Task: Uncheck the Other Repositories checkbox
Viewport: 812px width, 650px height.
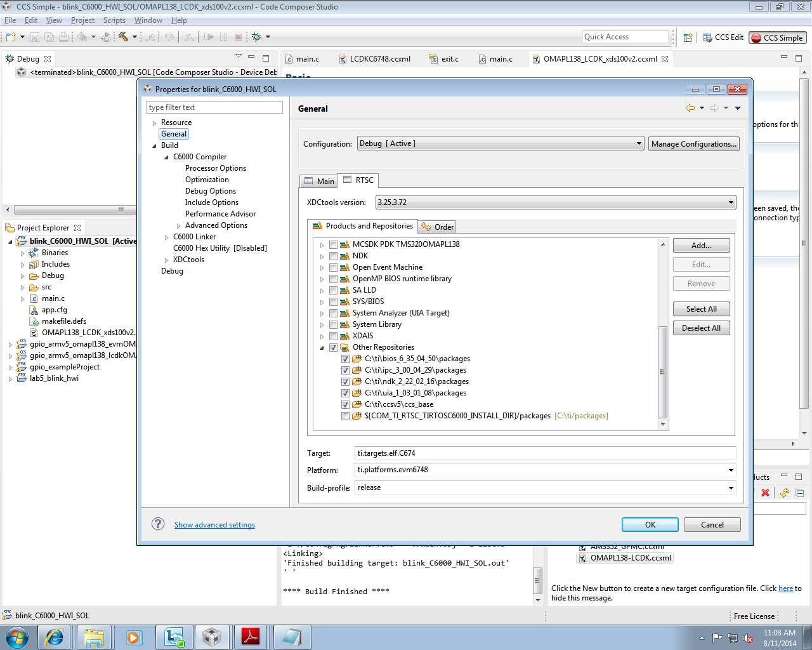Action: pos(333,347)
